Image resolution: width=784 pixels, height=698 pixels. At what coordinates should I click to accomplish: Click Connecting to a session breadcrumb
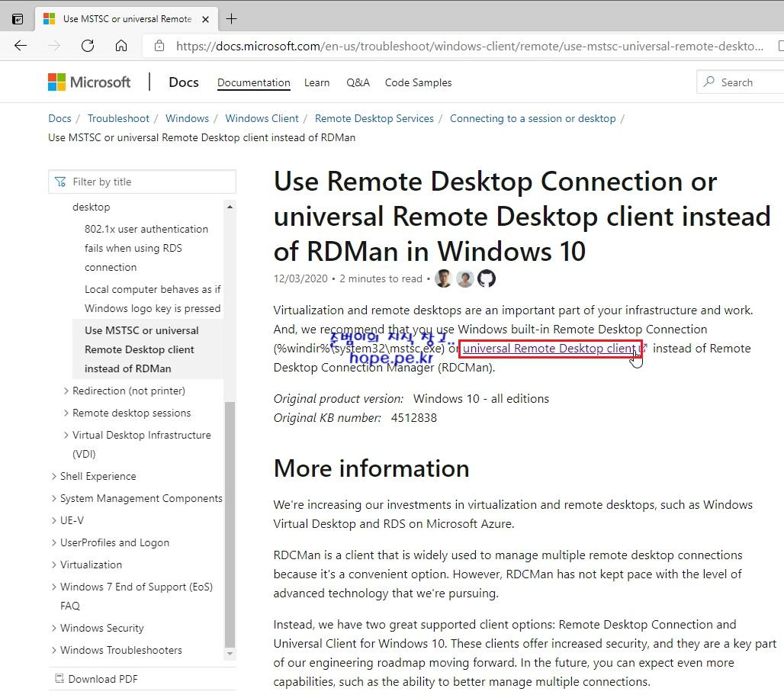532,118
